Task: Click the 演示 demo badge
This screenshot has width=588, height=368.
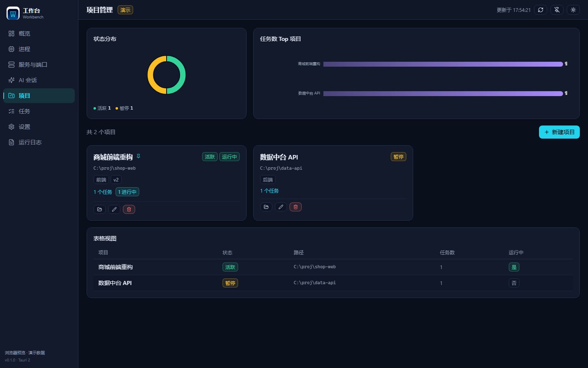Action: click(125, 10)
